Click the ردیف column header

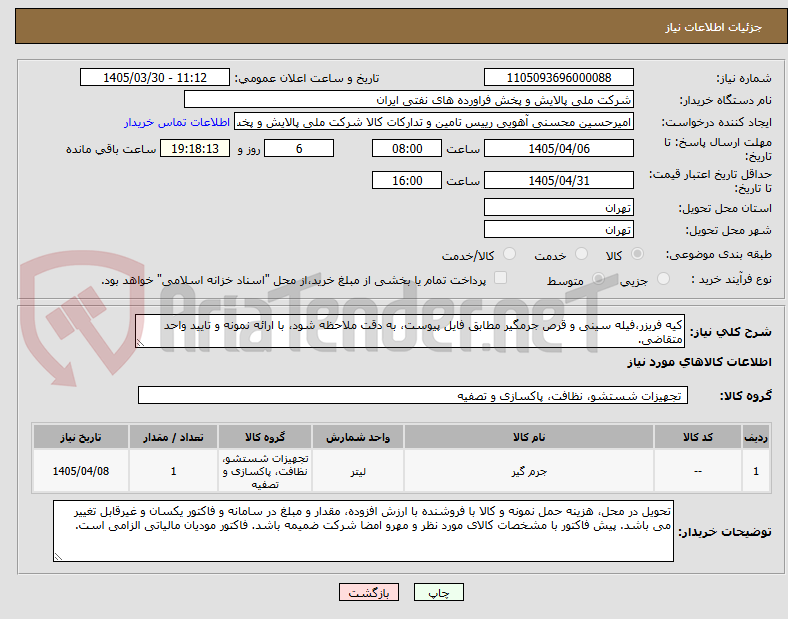[756, 437]
